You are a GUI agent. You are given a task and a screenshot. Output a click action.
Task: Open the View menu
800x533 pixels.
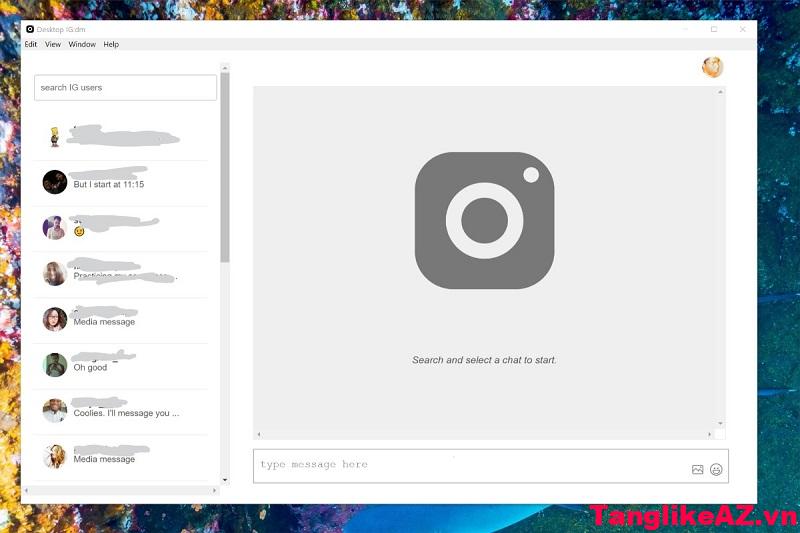click(53, 45)
